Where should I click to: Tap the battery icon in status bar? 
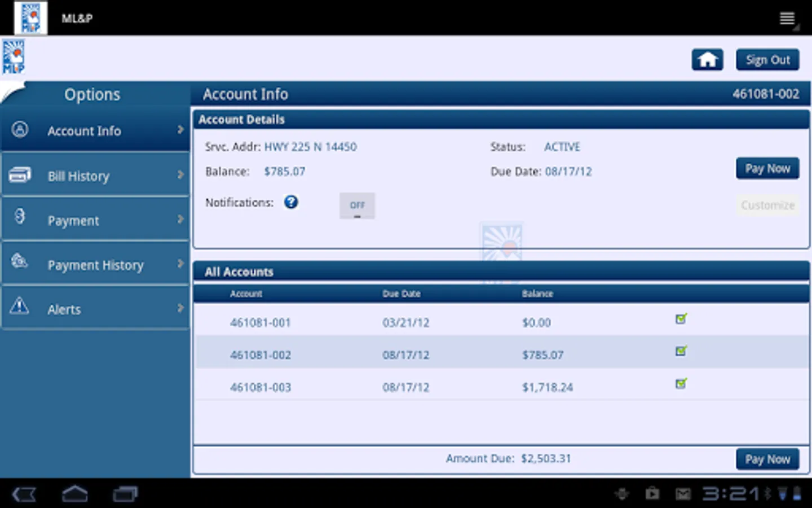point(797,494)
